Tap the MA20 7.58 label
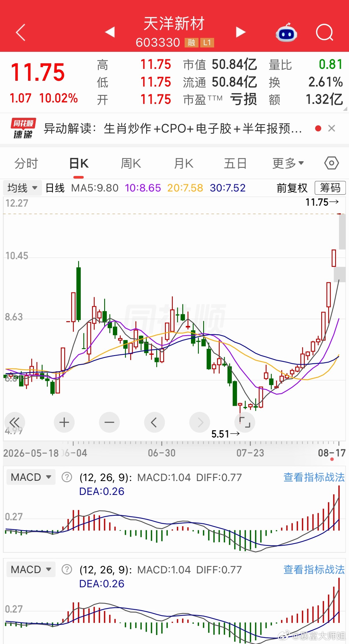 coord(185,188)
